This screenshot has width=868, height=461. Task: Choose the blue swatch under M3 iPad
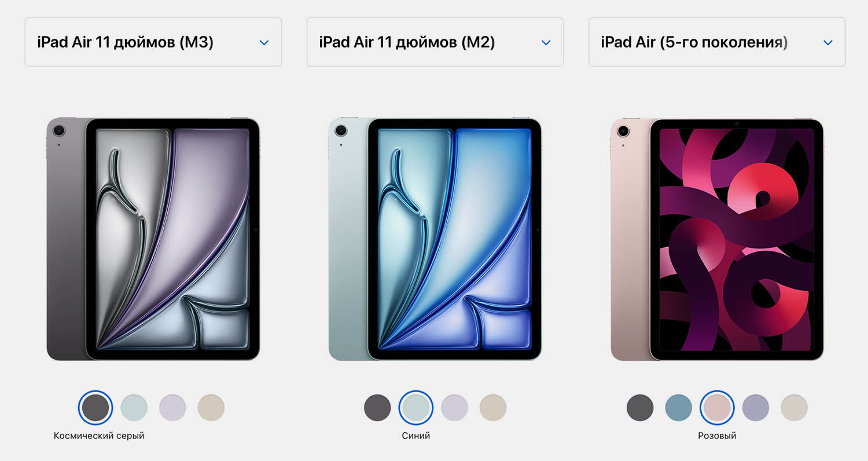(134, 408)
